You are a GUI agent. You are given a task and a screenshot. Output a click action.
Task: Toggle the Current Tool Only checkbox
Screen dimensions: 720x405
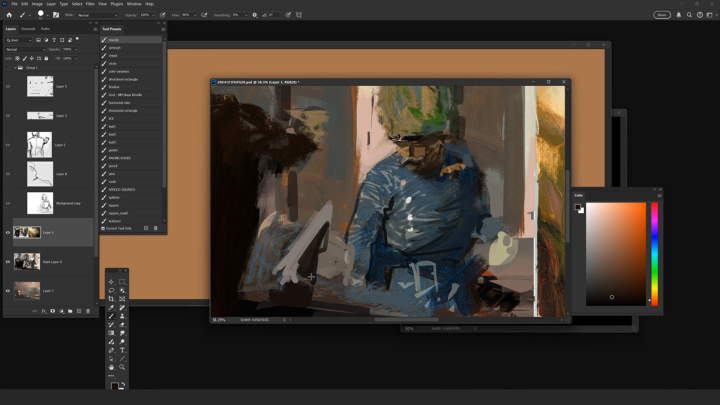tap(103, 228)
